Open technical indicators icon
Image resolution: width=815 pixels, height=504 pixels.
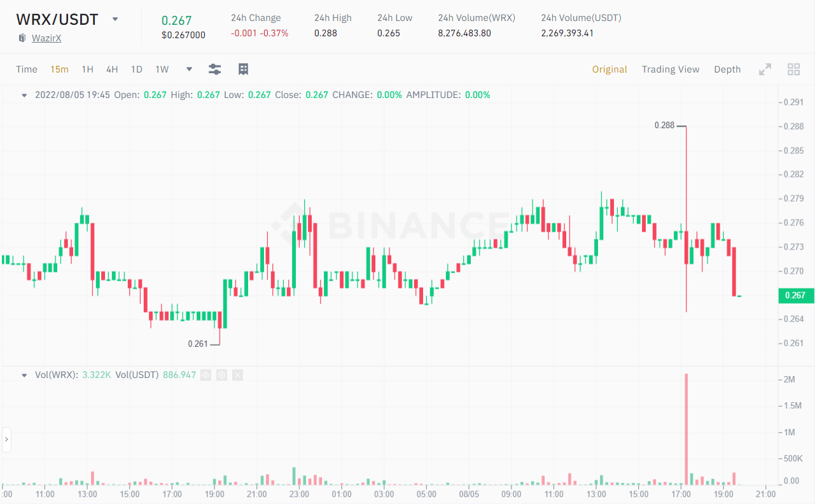click(243, 69)
